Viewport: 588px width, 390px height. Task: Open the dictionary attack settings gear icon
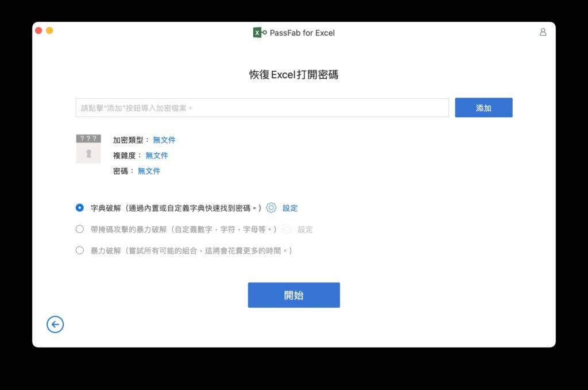coord(271,208)
